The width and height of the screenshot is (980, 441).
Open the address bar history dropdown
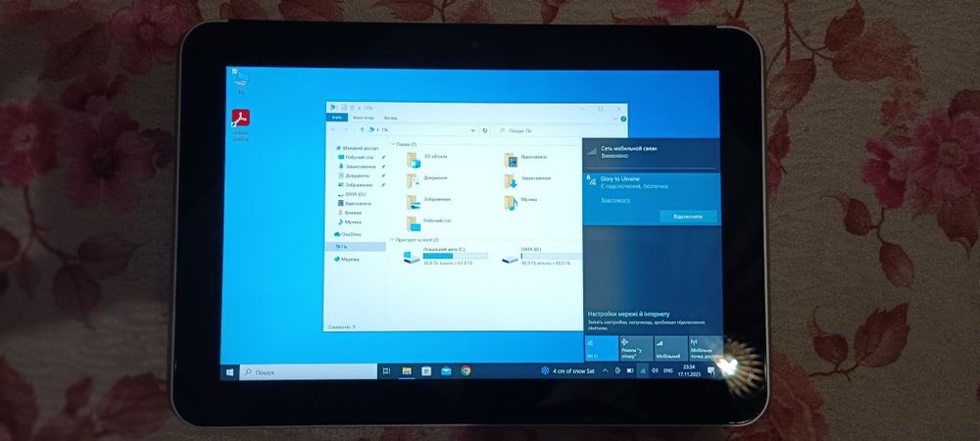pyautogui.click(x=472, y=130)
